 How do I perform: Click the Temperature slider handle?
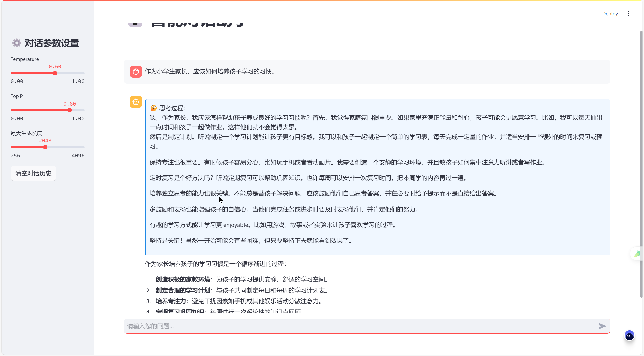click(x=55, y=73)
